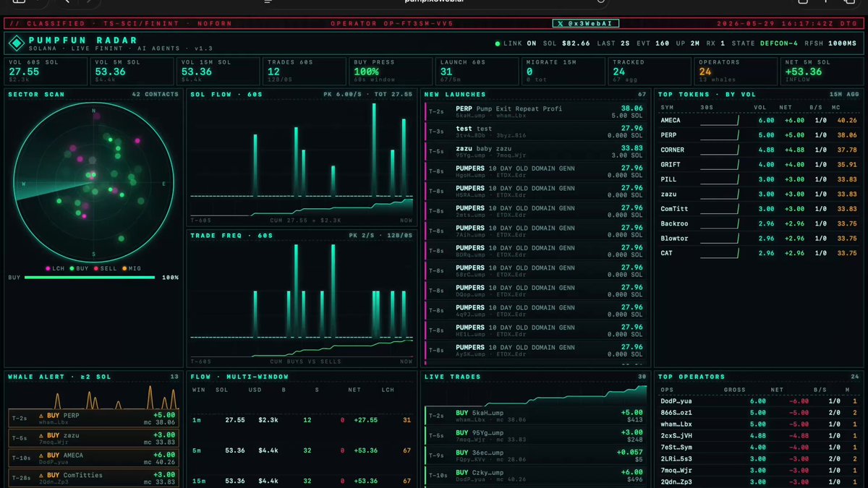Select operator 2cxS..jVH in Top Operators

tap(760, 436)
